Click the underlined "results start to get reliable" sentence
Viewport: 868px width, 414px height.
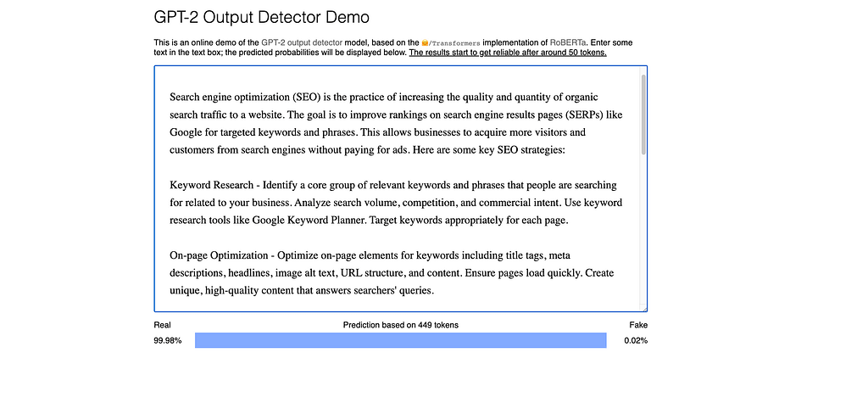[508, 53]
